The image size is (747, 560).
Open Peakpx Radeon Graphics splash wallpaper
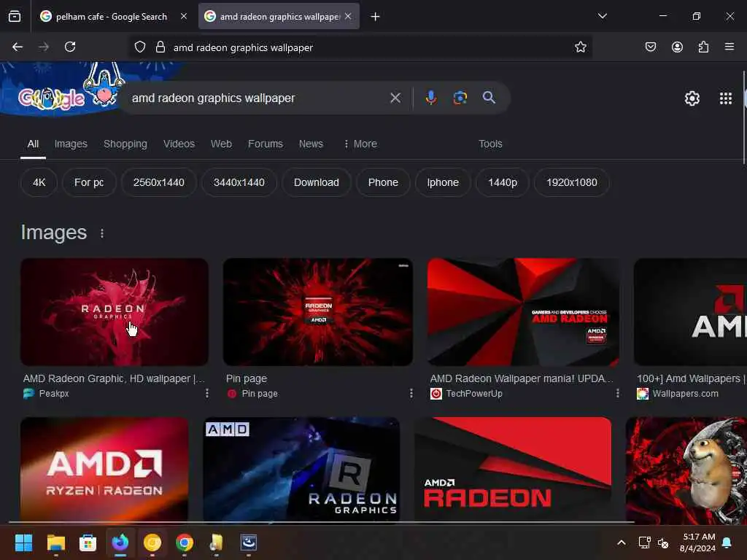(115, 312)
